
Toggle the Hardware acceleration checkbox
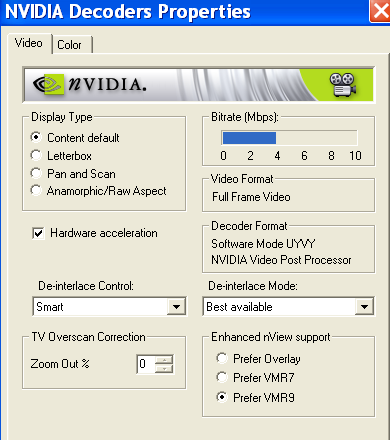[38, 233]
